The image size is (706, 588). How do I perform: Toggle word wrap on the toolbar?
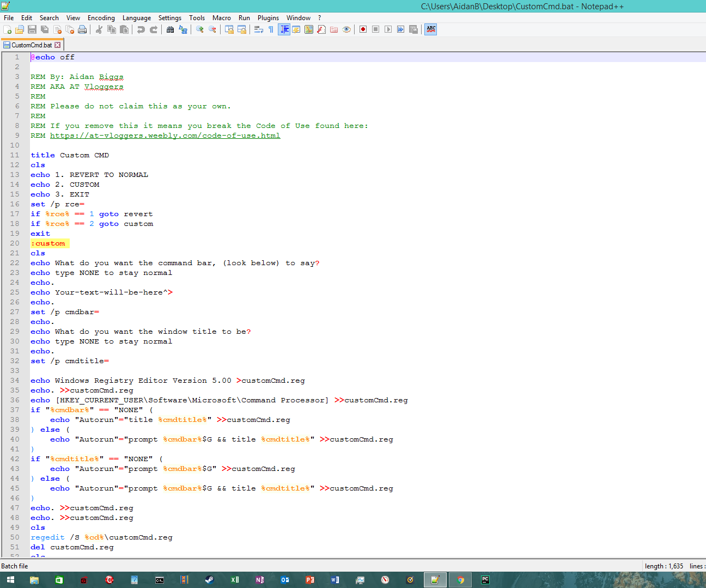click(258, 29)
